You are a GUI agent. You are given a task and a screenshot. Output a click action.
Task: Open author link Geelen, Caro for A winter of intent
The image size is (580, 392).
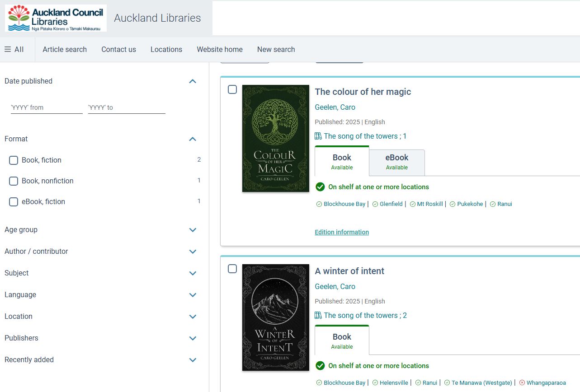335,286
